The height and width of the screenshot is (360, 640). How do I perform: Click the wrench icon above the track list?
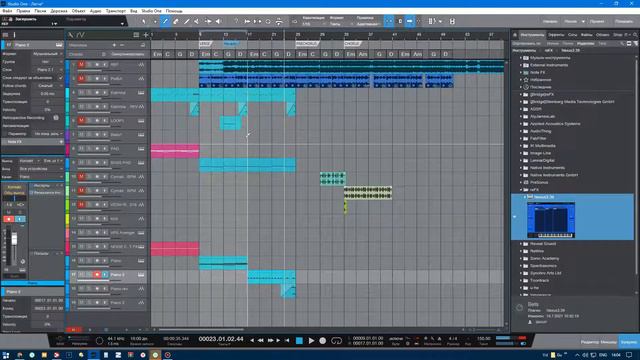click(x=71, y=35)
